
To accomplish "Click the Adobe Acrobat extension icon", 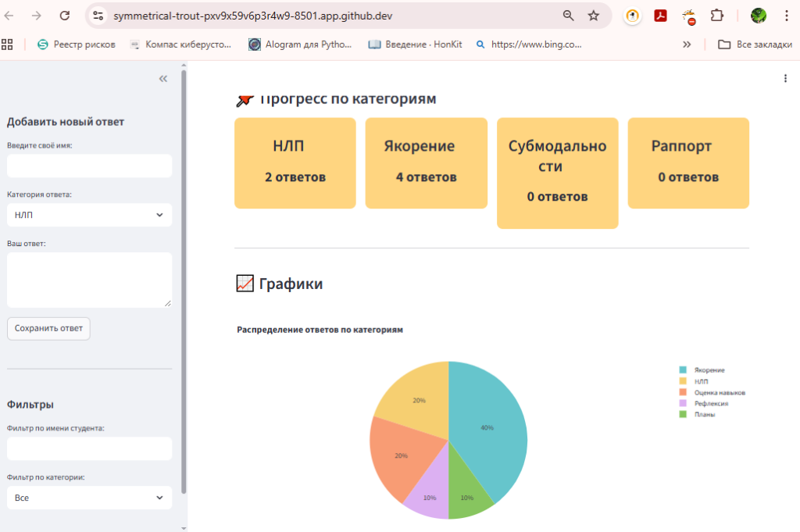I will coord(660,16).
